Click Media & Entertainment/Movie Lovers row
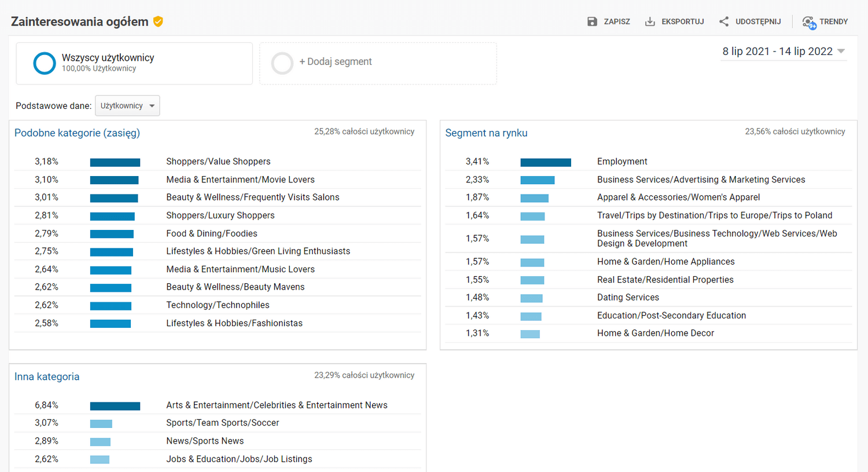The height and width of the screenshot is (472, 868). tap(218, 180)
